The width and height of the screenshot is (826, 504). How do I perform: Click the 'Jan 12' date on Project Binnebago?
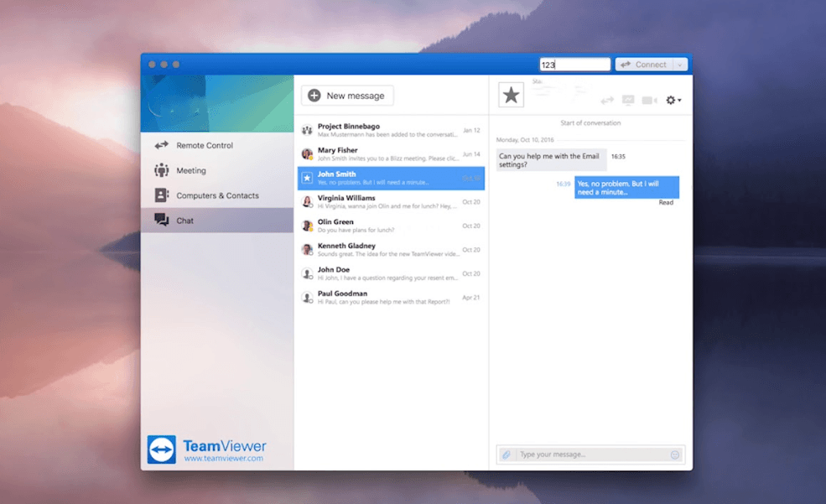(471, 130)
